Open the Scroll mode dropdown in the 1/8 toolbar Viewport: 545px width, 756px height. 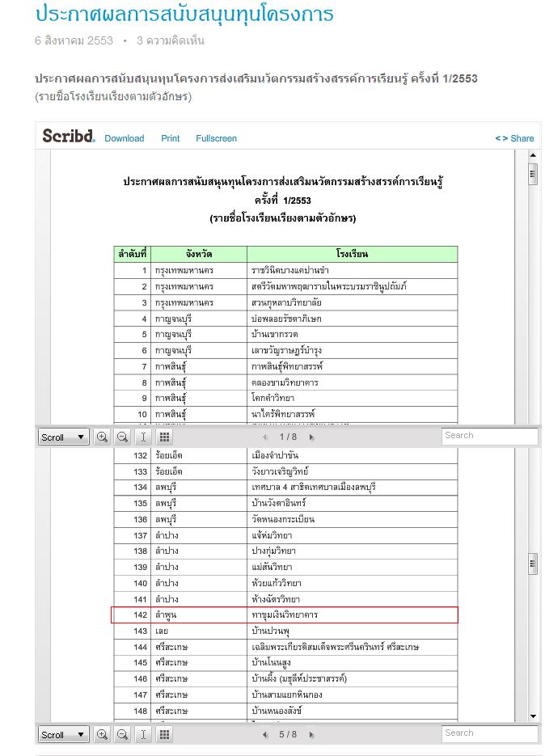(x=64, y=437)
